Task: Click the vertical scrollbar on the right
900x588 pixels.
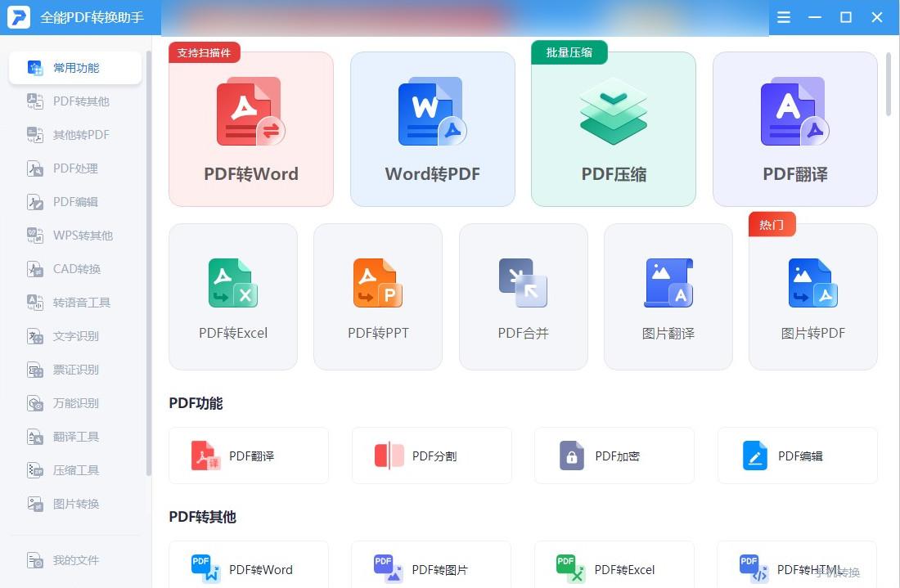Action: click(888, 82)
